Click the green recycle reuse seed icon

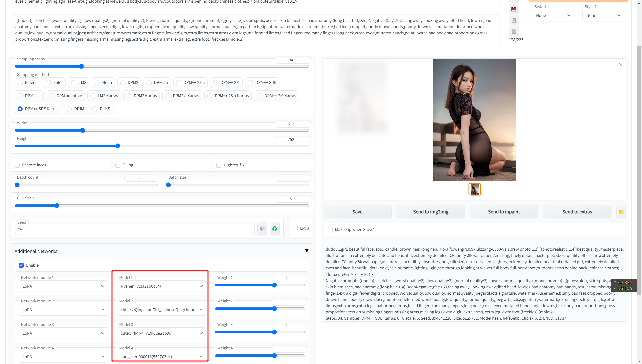(275, 228)
